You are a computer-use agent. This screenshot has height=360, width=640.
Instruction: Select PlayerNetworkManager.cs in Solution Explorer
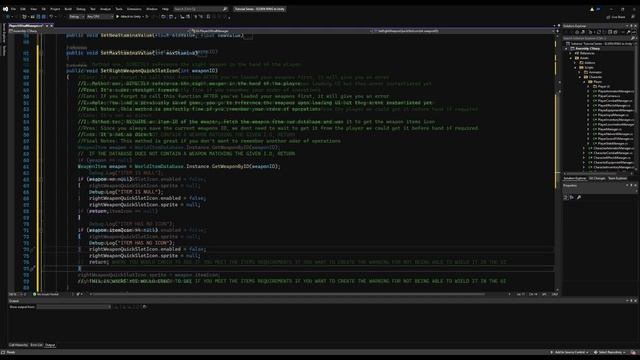(x=612, y=134)
